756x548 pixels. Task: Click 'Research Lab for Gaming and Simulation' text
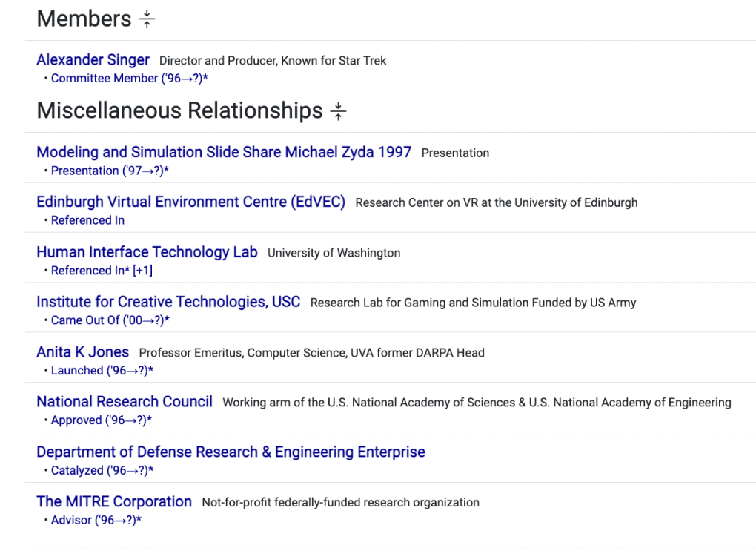[x=474, y=303]
